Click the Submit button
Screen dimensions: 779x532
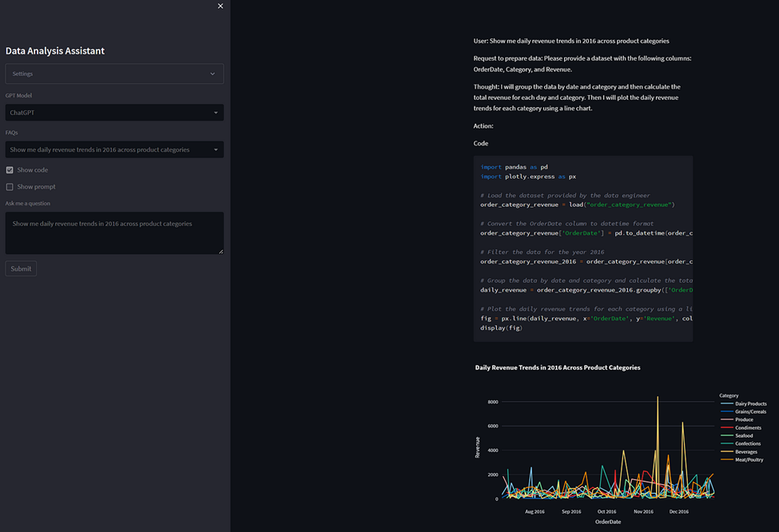click(21, 268)
